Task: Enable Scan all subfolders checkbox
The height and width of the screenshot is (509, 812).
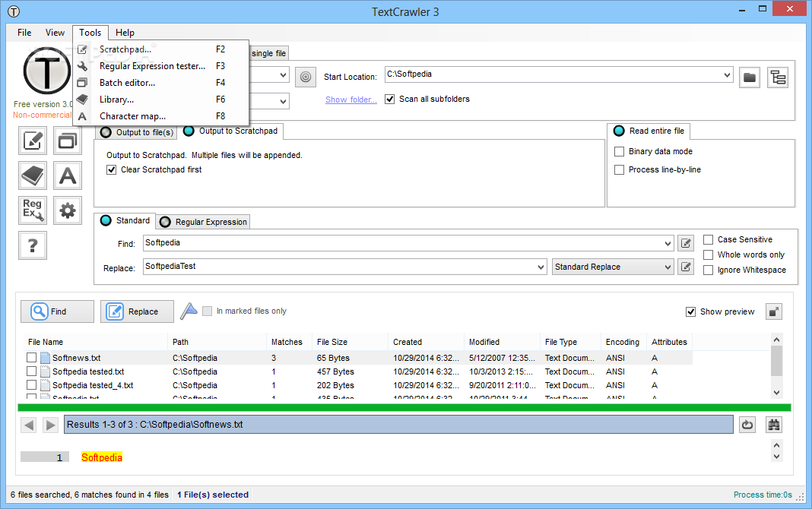Action: pyautogui.click(x=390, y=99)
